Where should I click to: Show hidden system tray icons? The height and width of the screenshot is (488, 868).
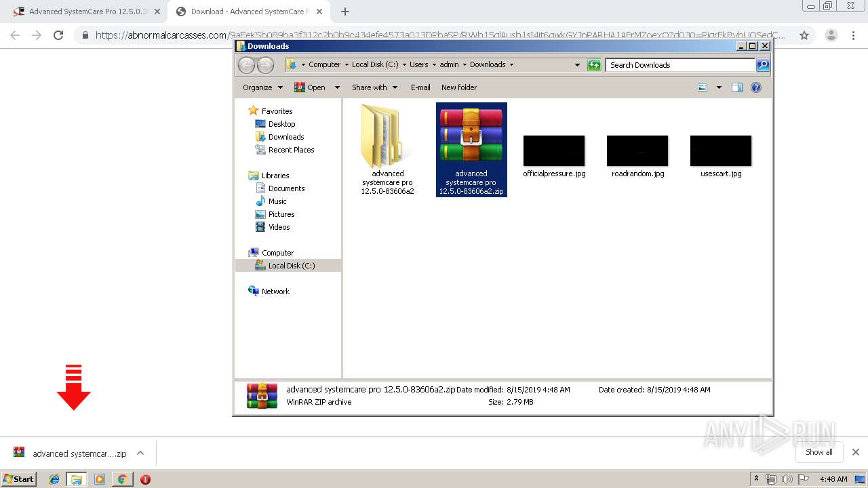click(756, 479)
